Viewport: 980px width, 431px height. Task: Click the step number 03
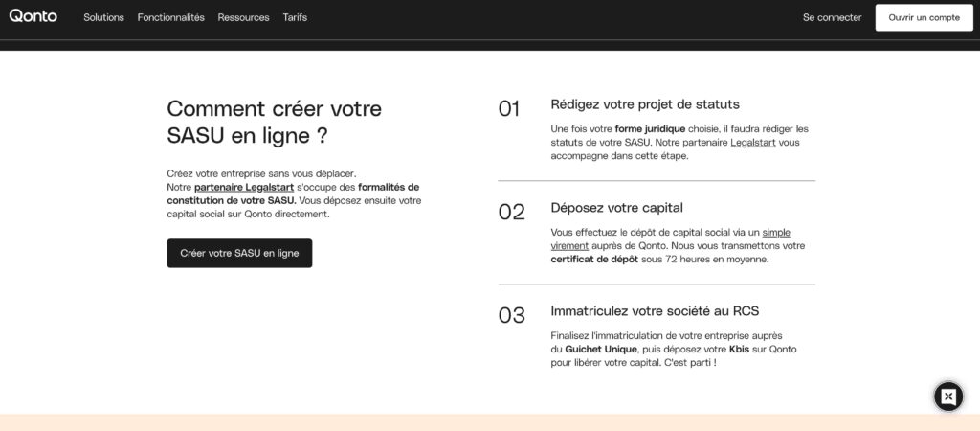click(511, 315)
